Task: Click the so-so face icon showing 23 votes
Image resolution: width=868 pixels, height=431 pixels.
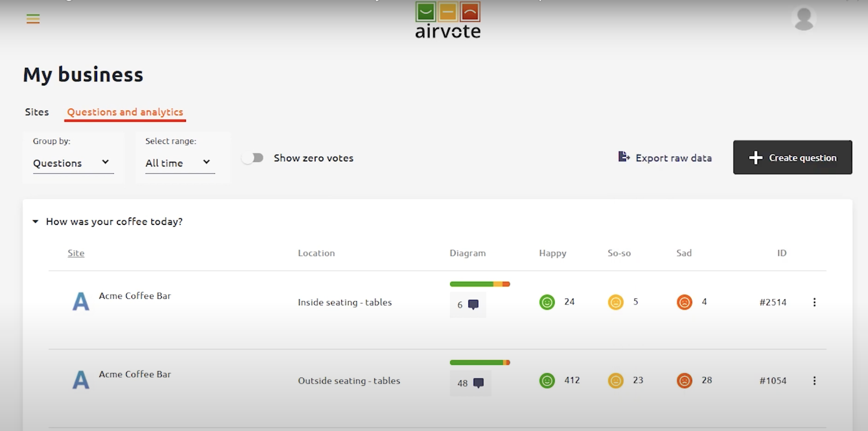Action: (616, 380)
